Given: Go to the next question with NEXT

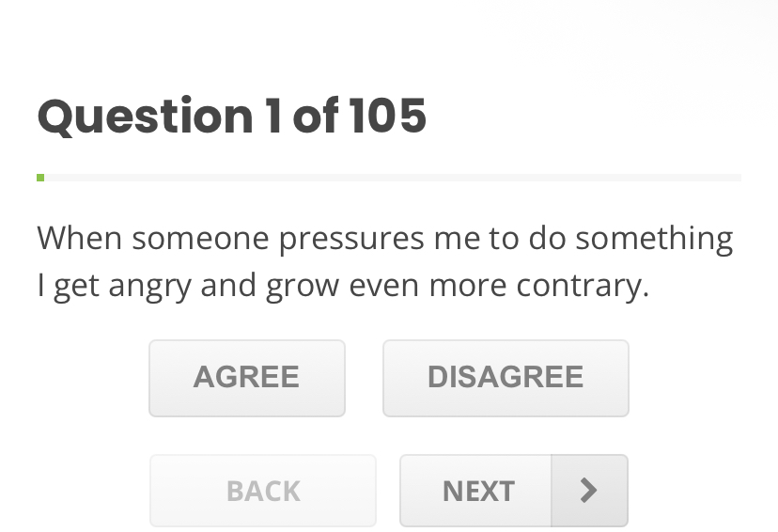Looking at the screenshot, I should pyautogui.click(x=478, y=491).
